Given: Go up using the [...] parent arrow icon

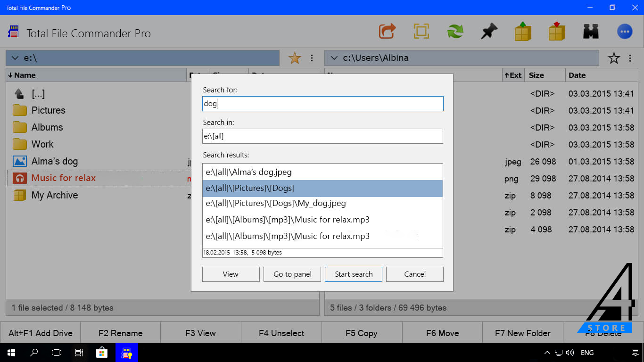Looking at the screenshot, I should (x=20, y=94).
